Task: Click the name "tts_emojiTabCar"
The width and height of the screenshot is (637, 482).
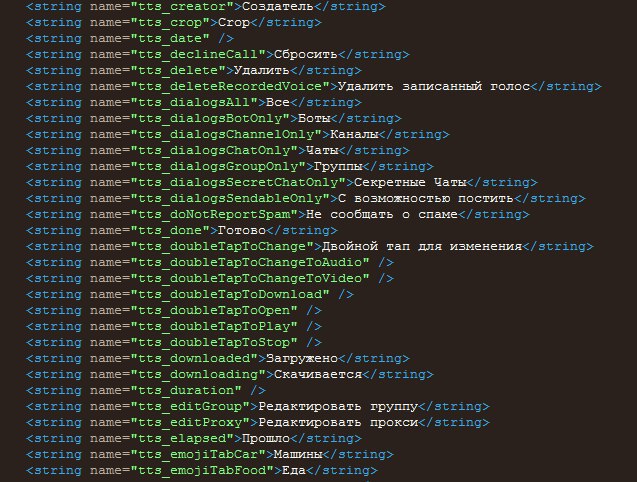Action: [x=198, y=455]
